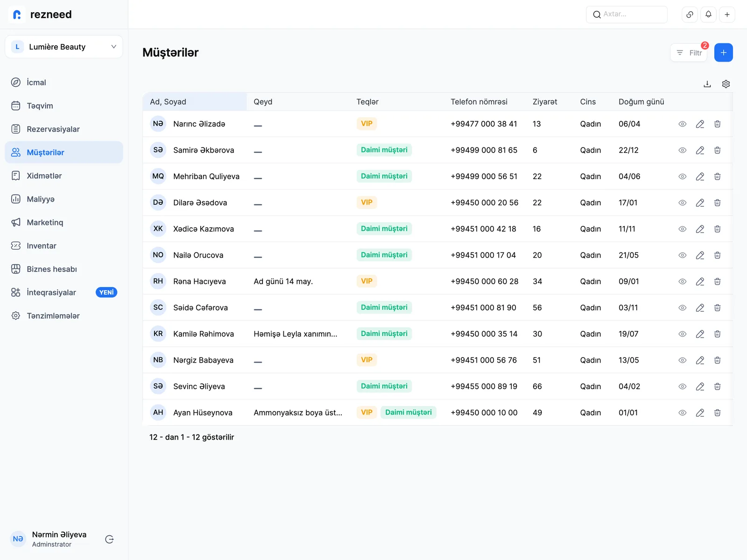The height and width of the screenshot is (560, 747).
Task: Click blue add customer plus button
Action: pyautogui.click(x=724, y=53)
